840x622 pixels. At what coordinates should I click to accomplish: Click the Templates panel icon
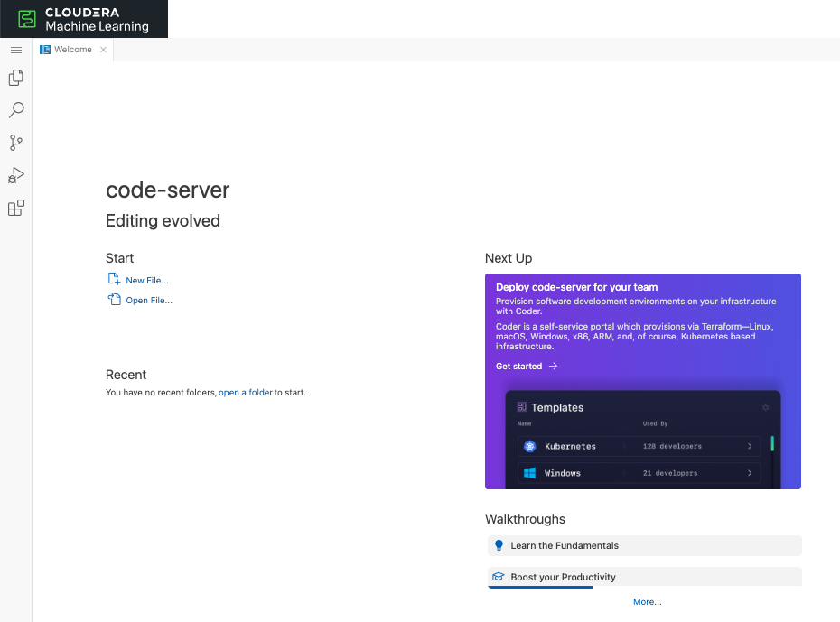(x=522, y=407)
